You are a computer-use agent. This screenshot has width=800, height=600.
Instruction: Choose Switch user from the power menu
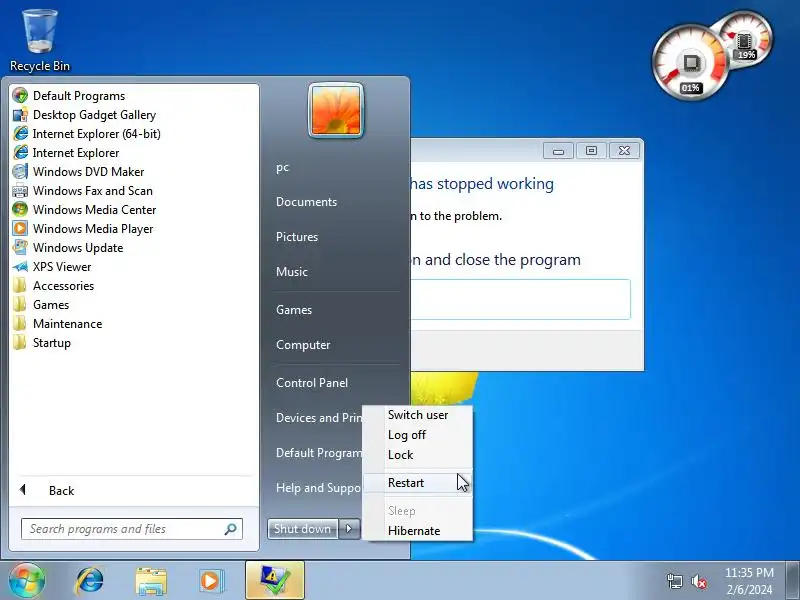tap(418, 415)
